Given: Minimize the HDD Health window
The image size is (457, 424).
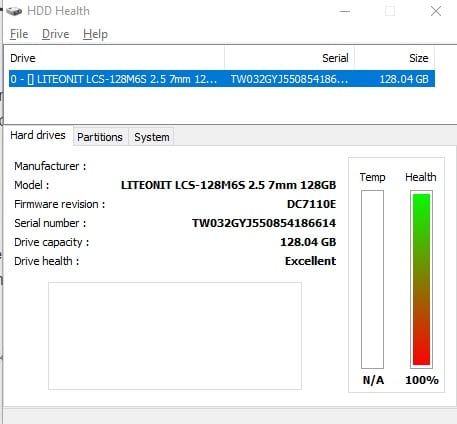Looking at the screenshot, I should tap(345, 11).
